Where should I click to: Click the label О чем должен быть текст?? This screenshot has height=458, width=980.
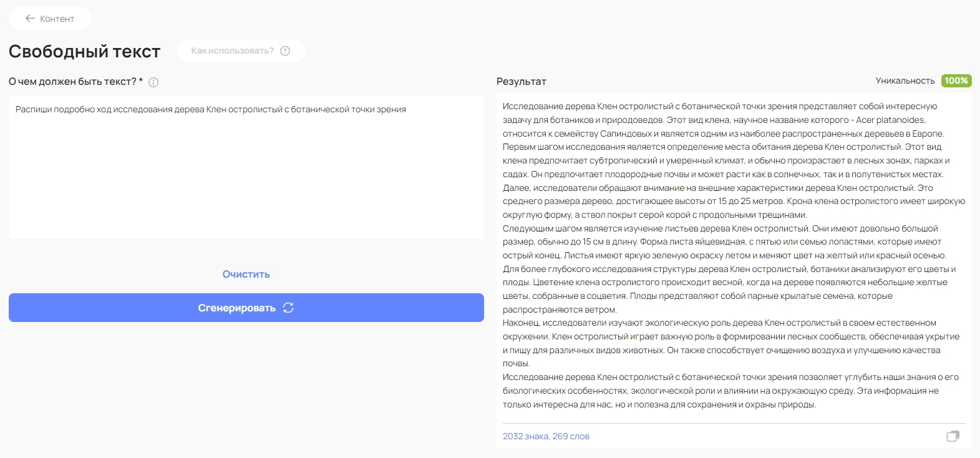pos(76,82)
